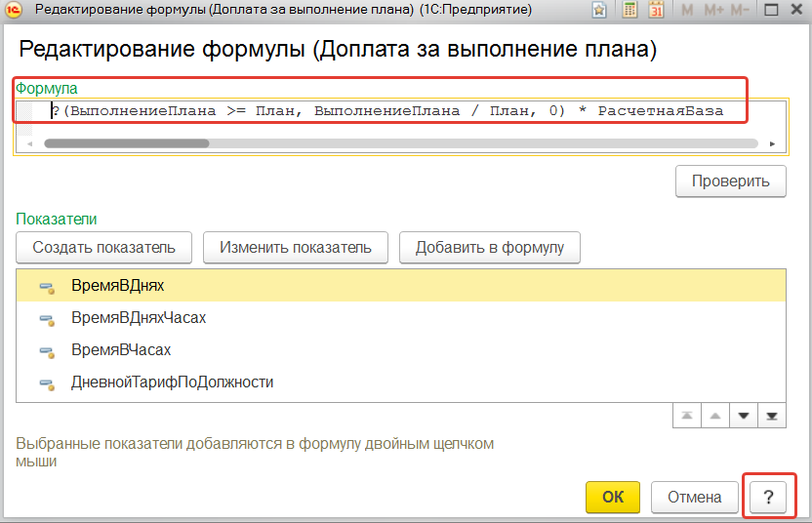Jump to the top of the indicators list
This screenshot has width=812, height=523.
(x=687, y=416)
